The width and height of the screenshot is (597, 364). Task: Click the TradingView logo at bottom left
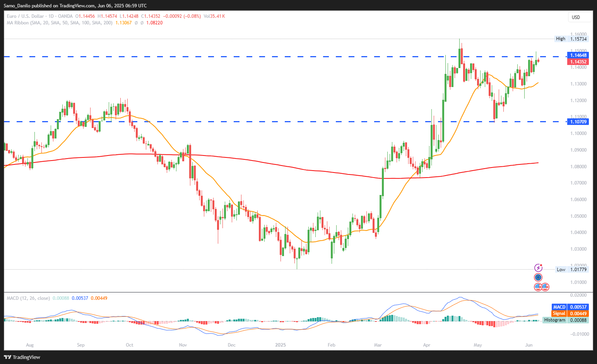point(22,357)
